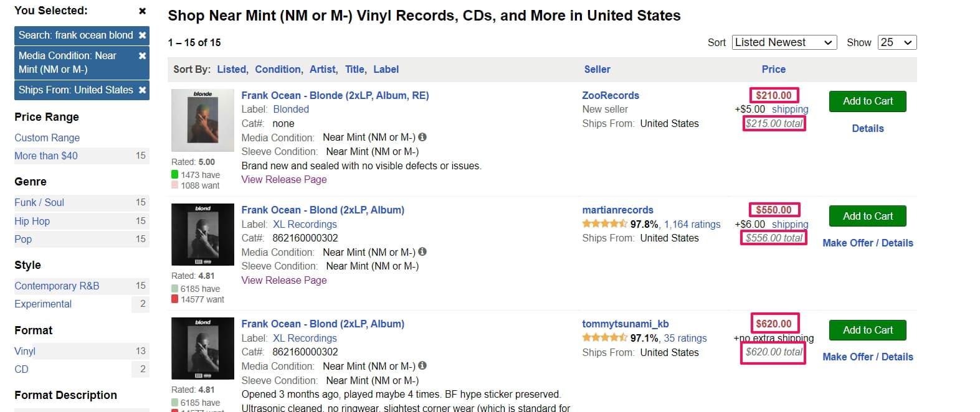
Task: Click the X beside 'You Selected:'
Action: click(x=142, y=10)
